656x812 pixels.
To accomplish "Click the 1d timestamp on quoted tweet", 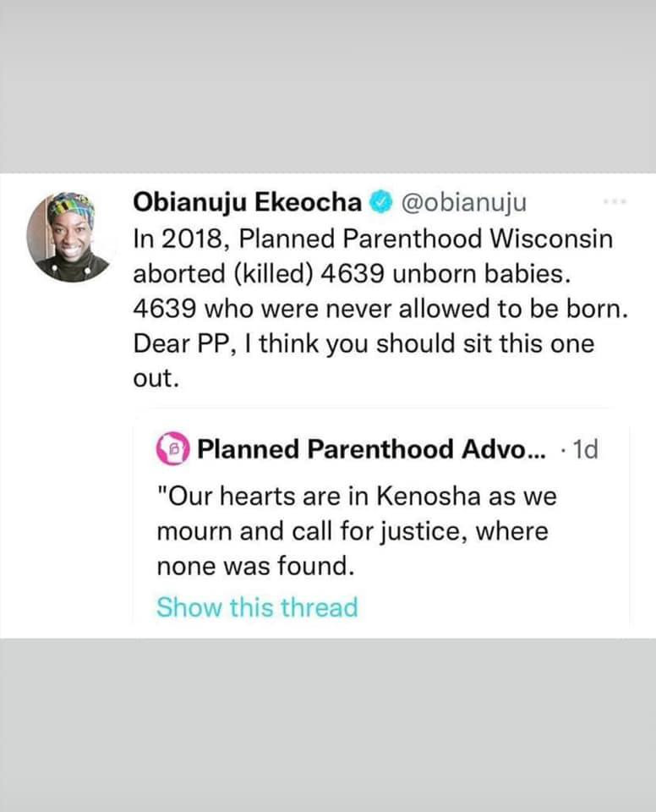I will click(584, 448).
